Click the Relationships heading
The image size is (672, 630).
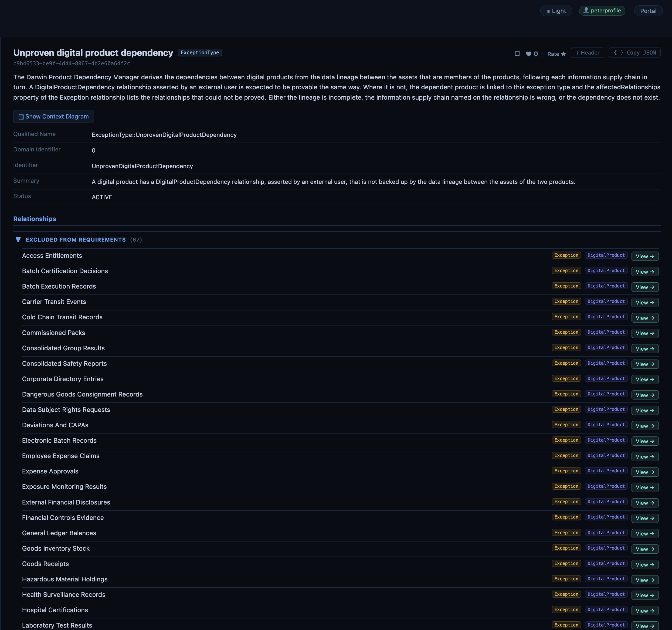point(35,219)
